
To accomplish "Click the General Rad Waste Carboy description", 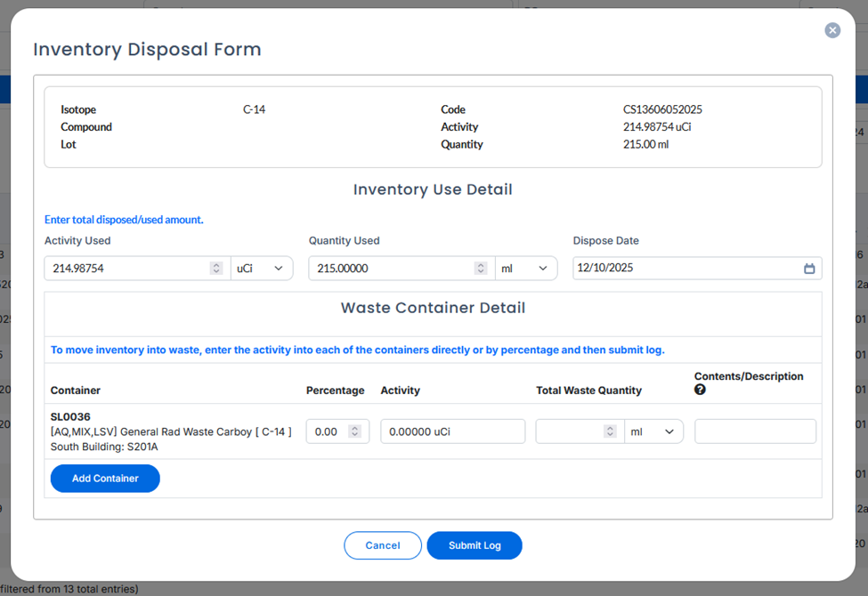I will tap(171, 431).
